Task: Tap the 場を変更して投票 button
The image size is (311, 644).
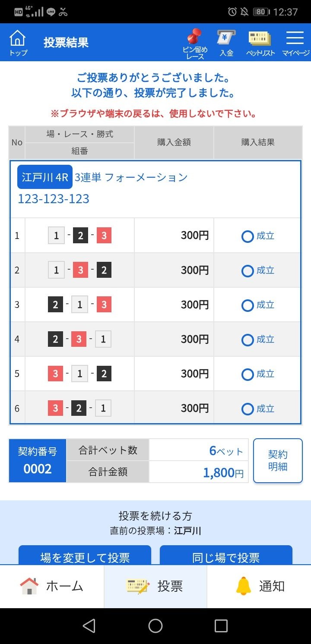Action: (x=85, y=556)
